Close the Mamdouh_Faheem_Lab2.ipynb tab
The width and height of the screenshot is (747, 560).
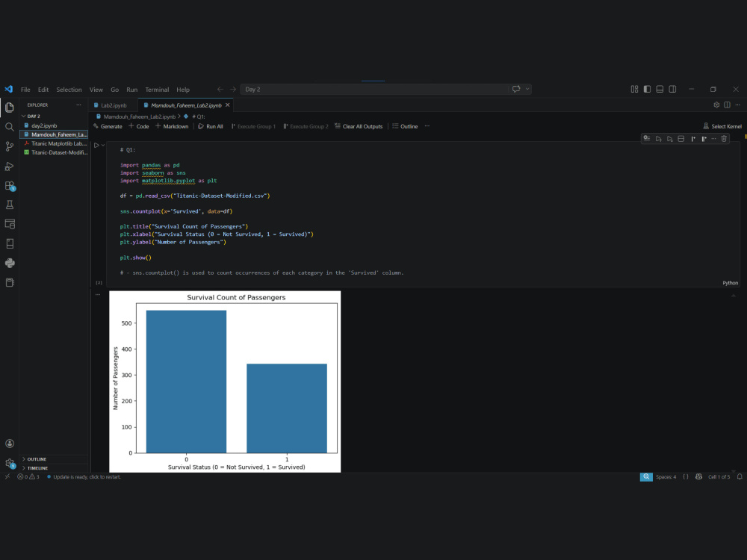pyautogui.click(x=228, y=105)
